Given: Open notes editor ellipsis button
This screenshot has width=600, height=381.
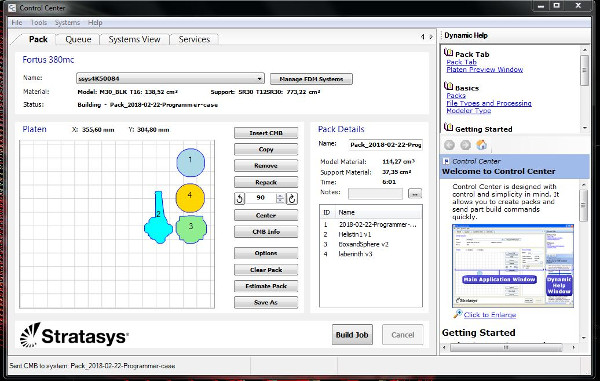Looking at the screenshot, I should [x=415, y=194].
